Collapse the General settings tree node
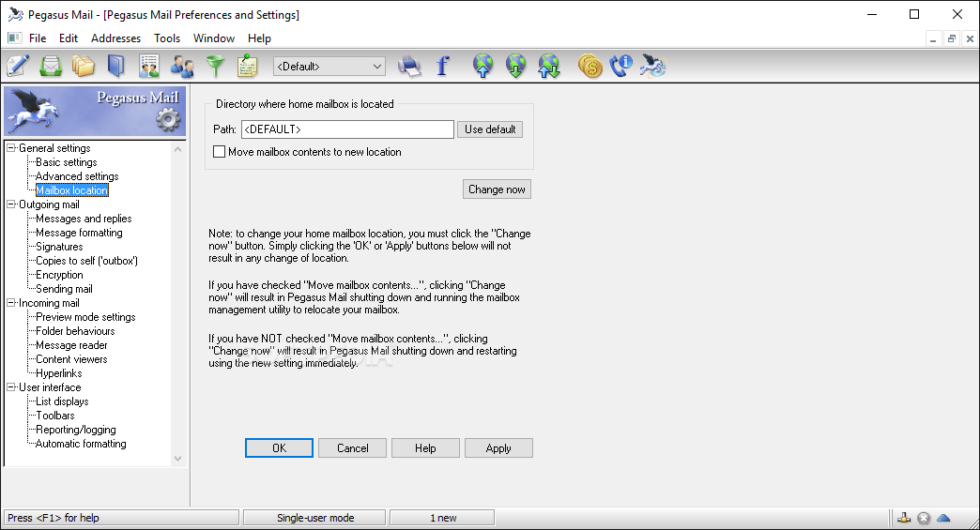The image size is (980, 530). (10, 148)
